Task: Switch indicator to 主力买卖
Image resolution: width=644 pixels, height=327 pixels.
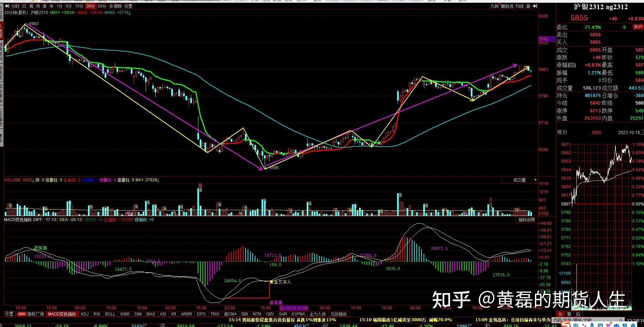Action: 318,314
